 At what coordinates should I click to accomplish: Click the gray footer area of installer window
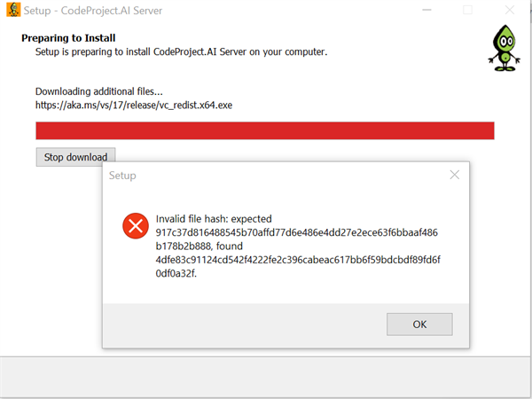pos(265,378)
